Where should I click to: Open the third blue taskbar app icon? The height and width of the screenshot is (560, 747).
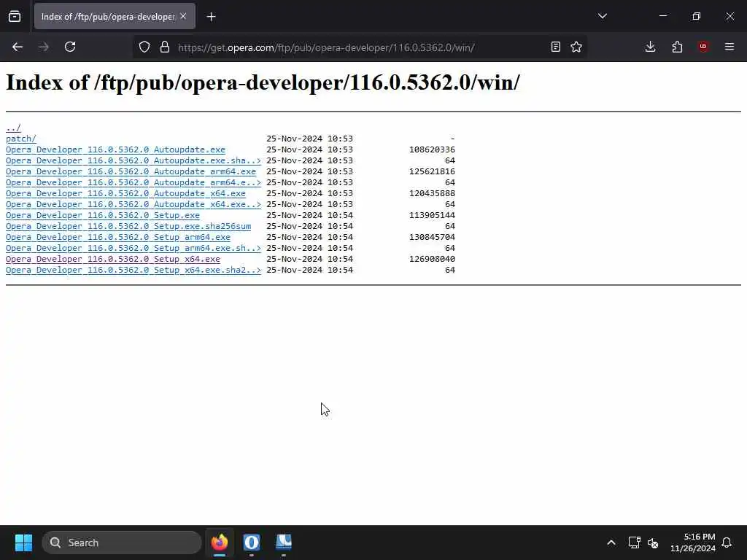pyautogui.click(x=284, y=542)
